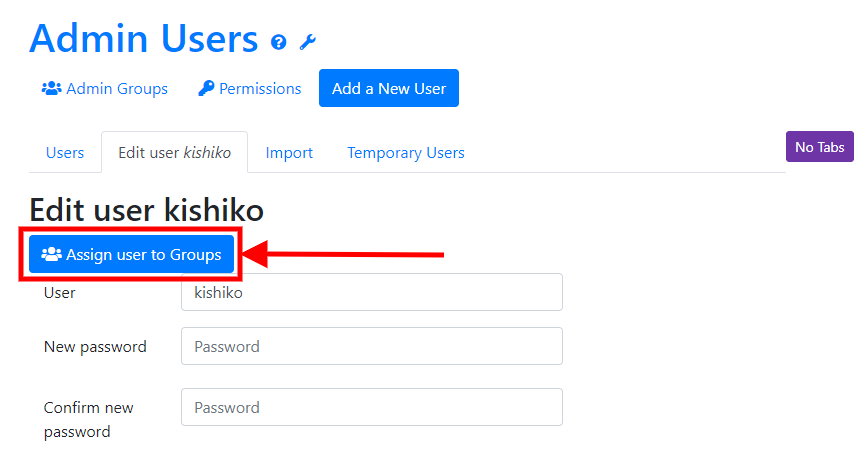Open the Permissions link
Screen dimensions: 867x468
pyautogui.click(x=249, y=89)
